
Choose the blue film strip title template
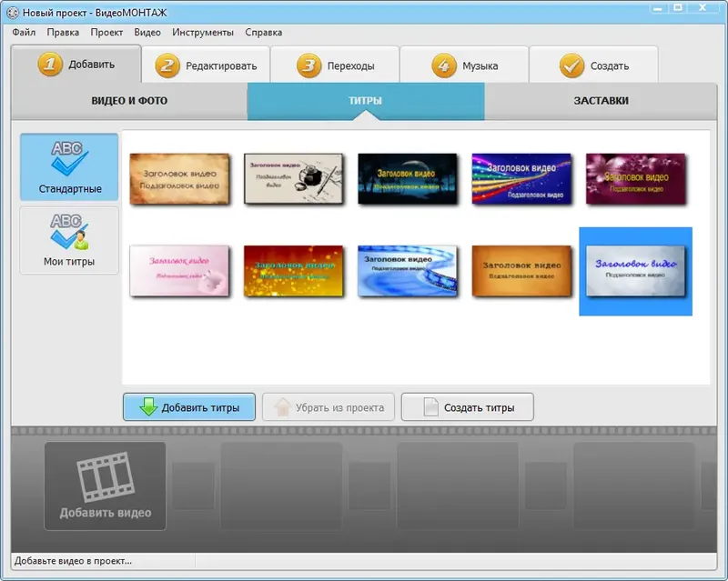coord(407,271)
